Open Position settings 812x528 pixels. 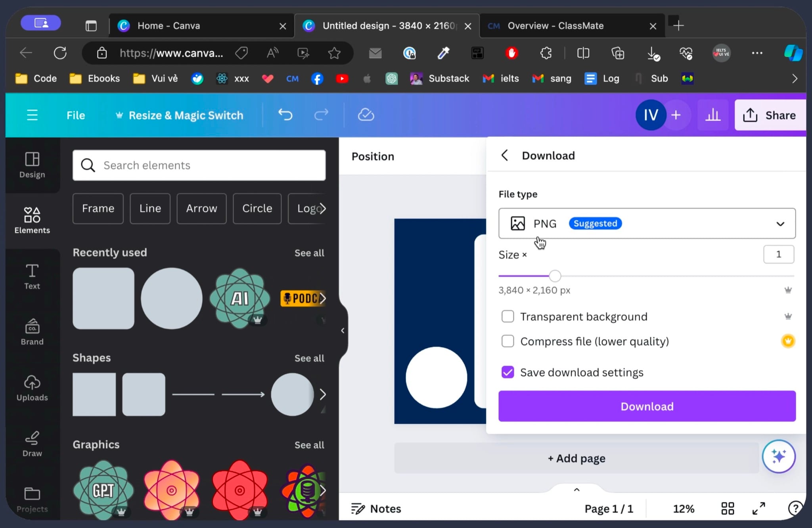(x=373, y=156)
